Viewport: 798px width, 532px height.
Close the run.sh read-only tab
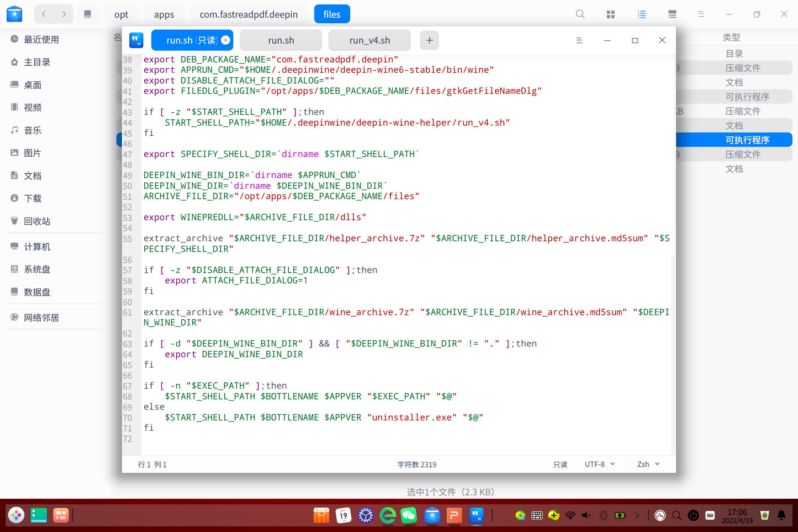(x=225, y=40)
